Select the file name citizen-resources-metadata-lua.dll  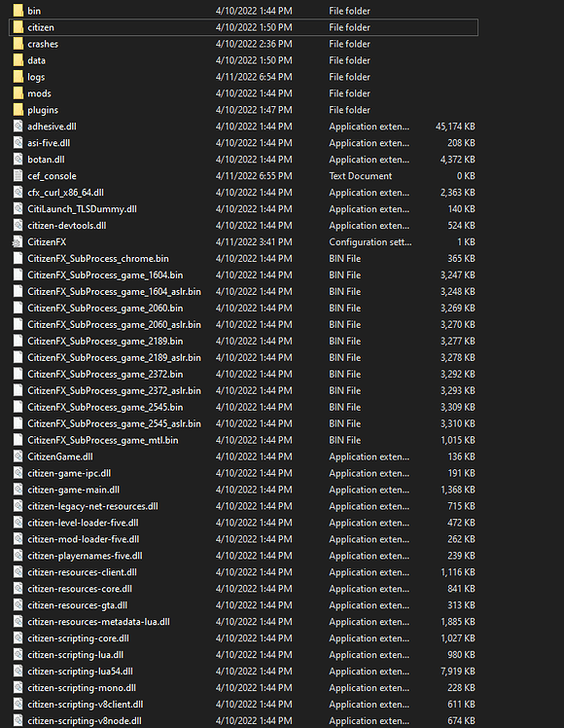(x=98, y=622)
